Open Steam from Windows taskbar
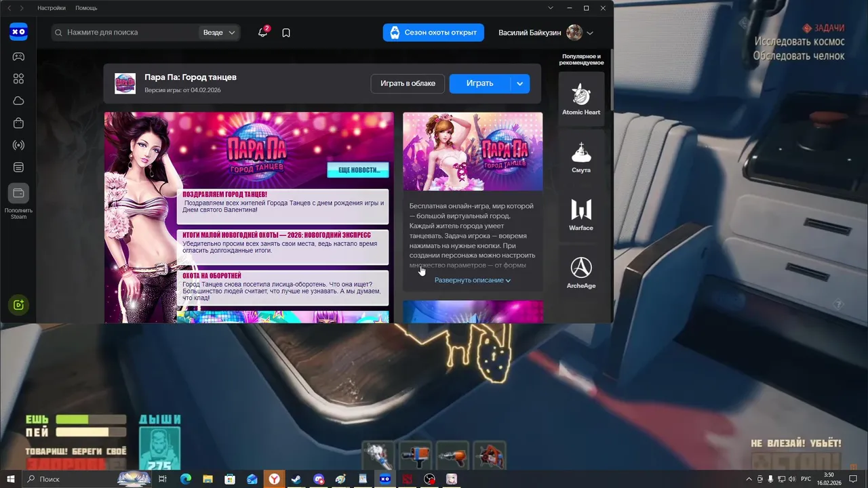Screen dimensions: 868x488 pos(296,479)
